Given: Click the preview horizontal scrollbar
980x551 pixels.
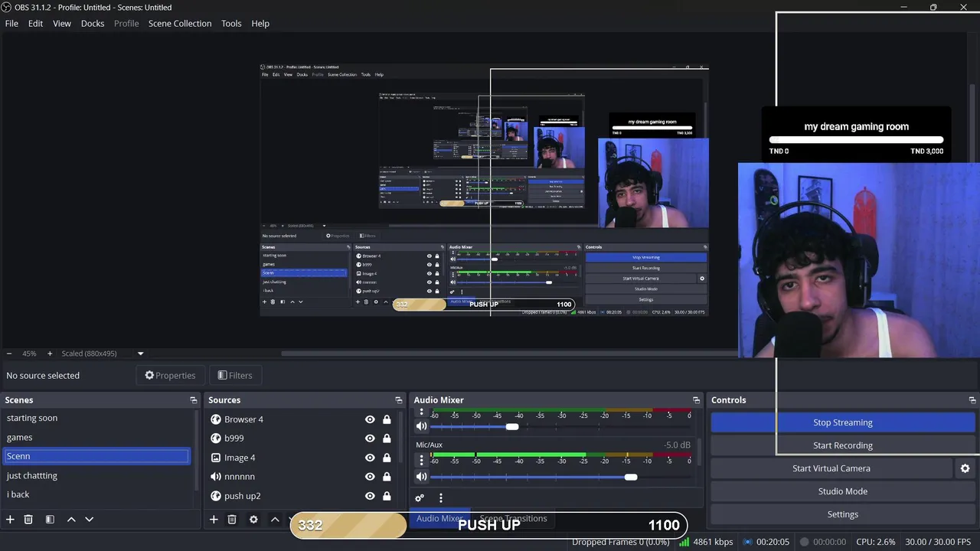Looking at the screenshot, I should tap(509, 354).
